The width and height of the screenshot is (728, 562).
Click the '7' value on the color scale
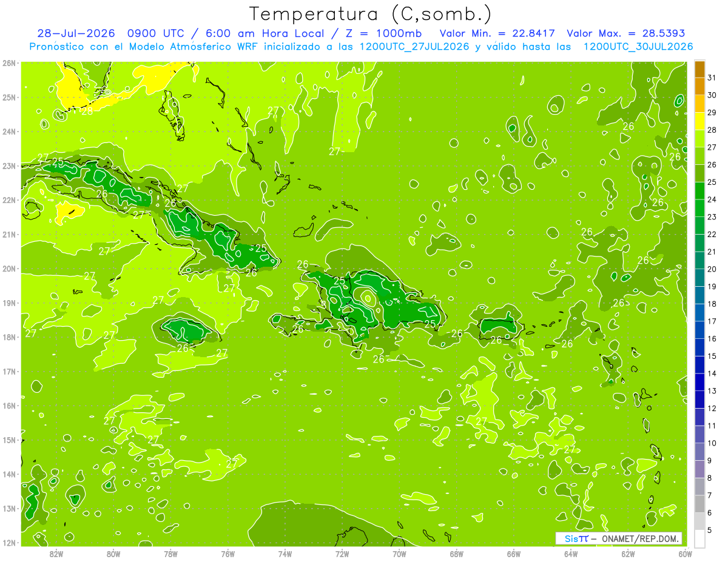[x=710, y=495]
